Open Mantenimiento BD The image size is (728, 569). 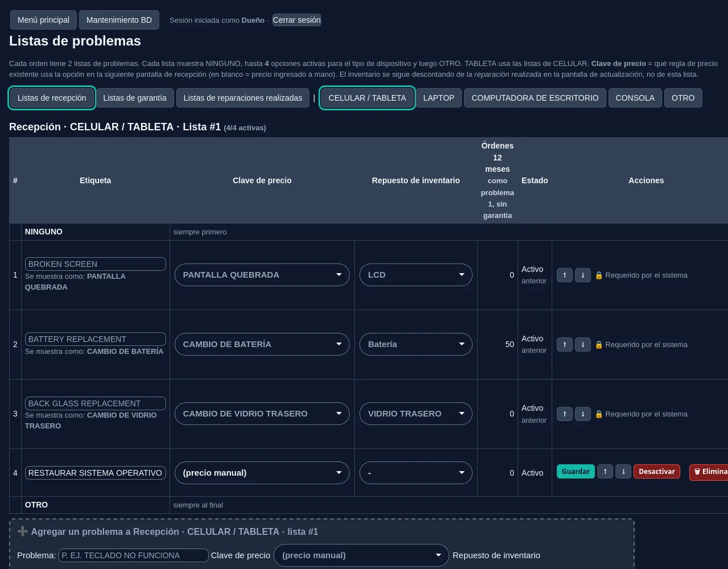(x=119, y=20)
